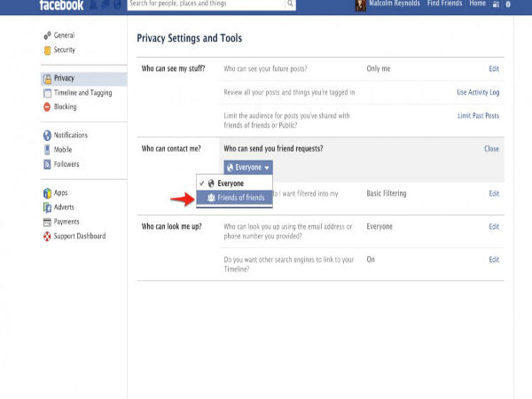
Task: Close the friend requests setting
Action: point(491,149)
